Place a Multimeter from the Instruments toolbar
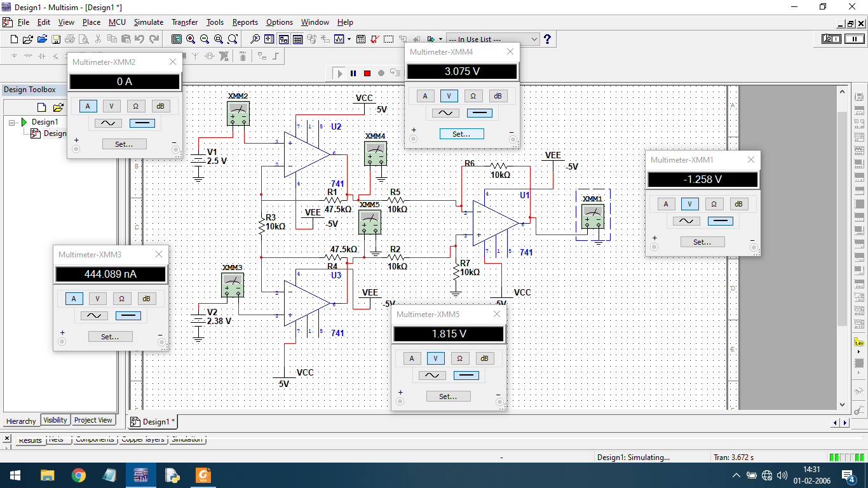The width and height of the screenshot is (868, 488). click(x=858, y=97)
